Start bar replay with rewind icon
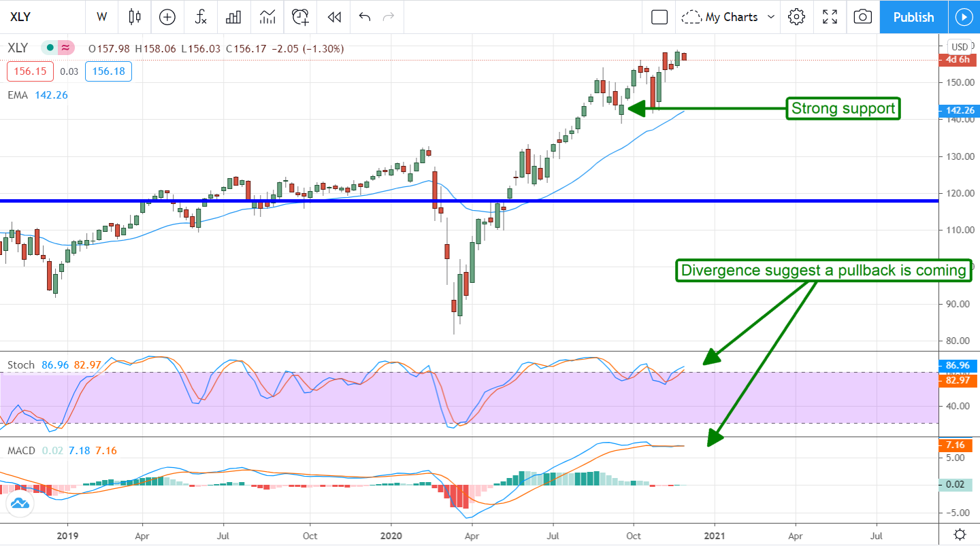980x546 pixels. 334,17
